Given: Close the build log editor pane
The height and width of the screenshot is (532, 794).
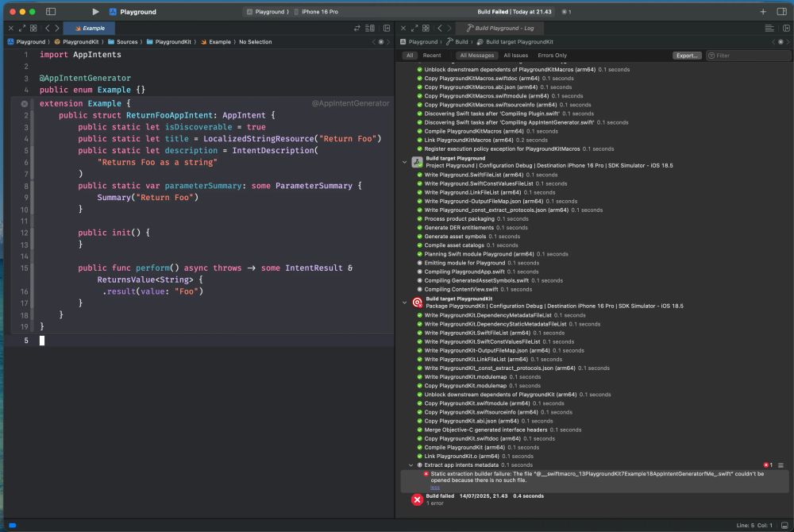Looking at the screenshot, I should pyautogui.click(x=403, y=29).
